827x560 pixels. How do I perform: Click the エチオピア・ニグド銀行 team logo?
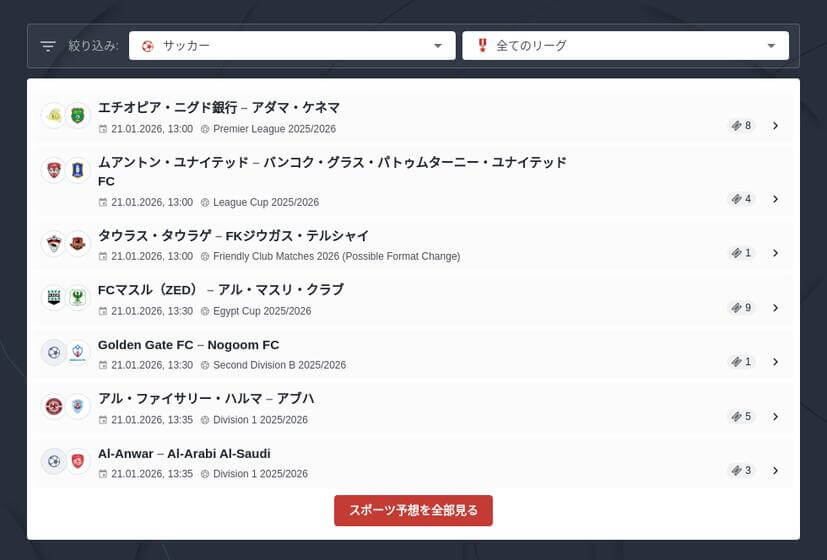[x=54, y=115]
